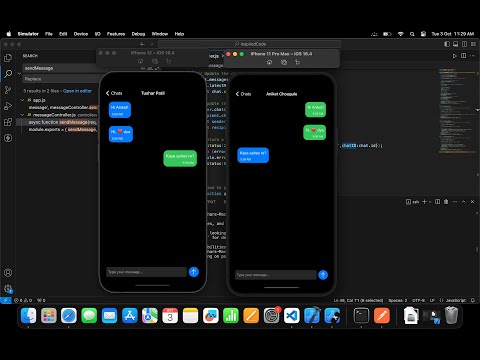Click UTF-8 encoding in status bar
The height and width of the screenshot is (360, 480).
[x=419, y=300]
